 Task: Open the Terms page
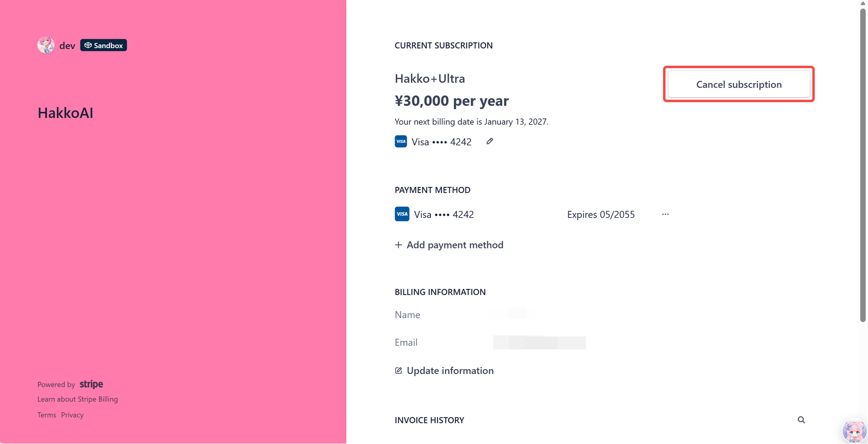tap(46, 414)
